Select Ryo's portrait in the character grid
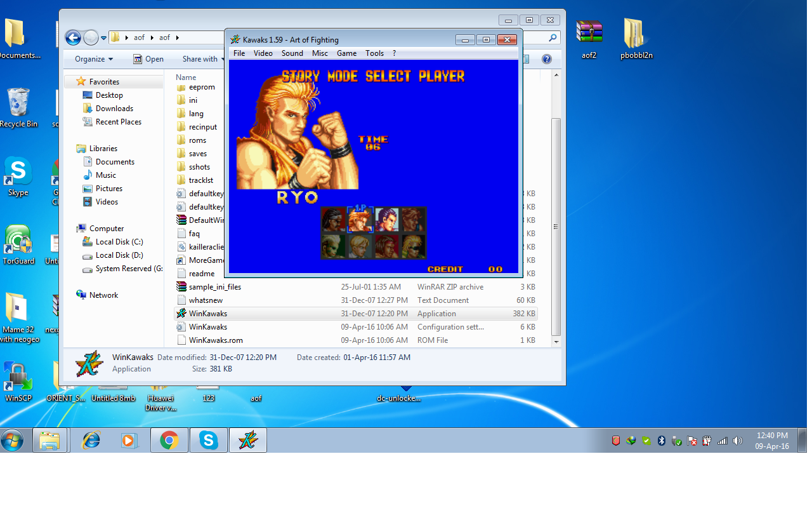 click(x=360, y=220)
